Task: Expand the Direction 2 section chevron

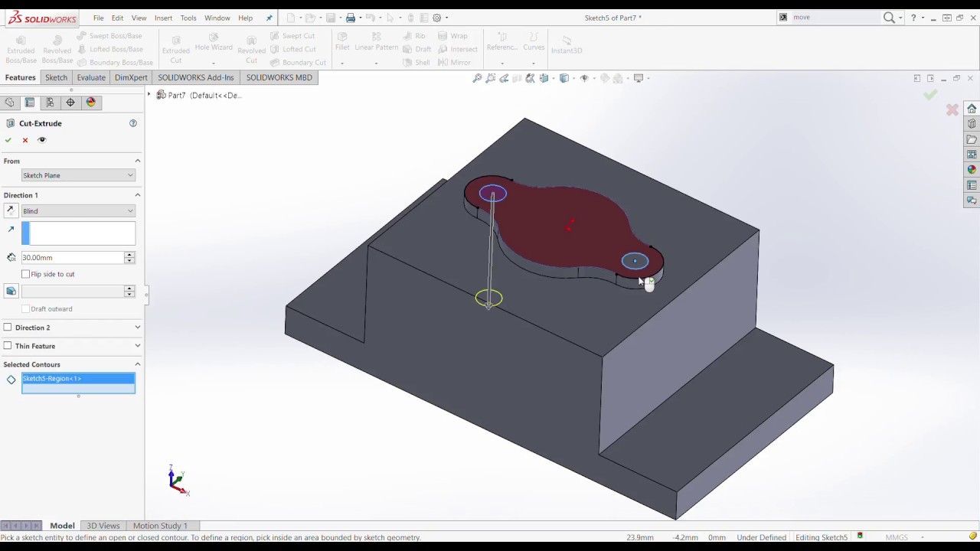Action: [x=138, y=328]
